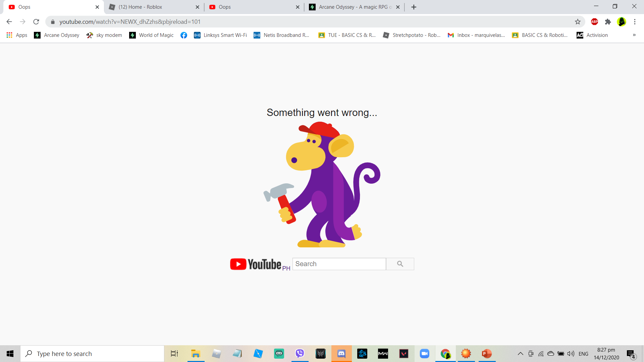Screen dimensions: 644x362
Task: Open the Facebook bookmark icon
Action: point(183,35)
